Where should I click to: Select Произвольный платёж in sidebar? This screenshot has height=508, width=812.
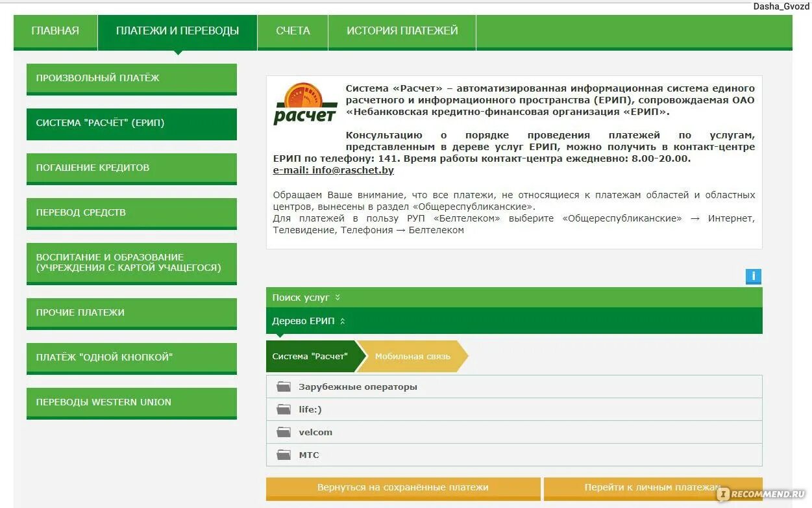(x=132, y=79)
